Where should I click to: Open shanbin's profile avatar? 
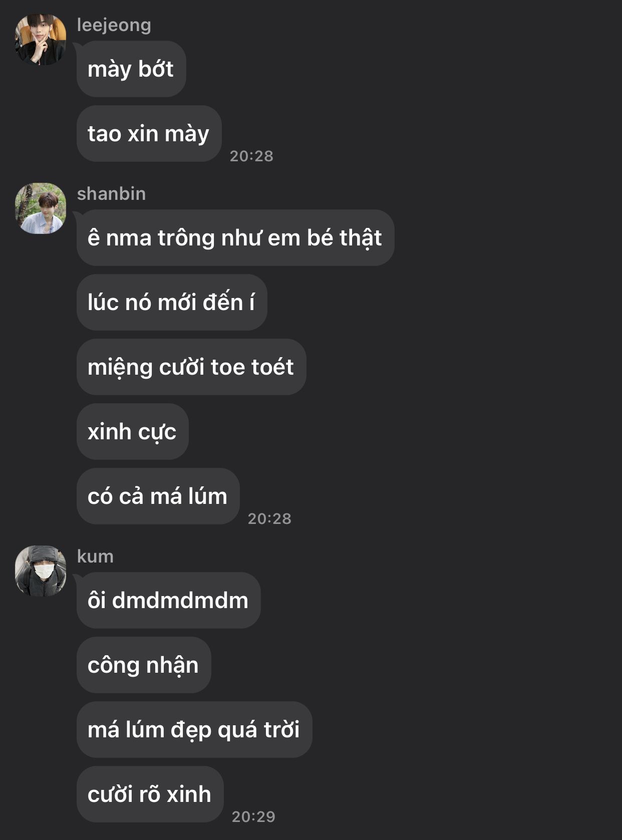(41, 208)
